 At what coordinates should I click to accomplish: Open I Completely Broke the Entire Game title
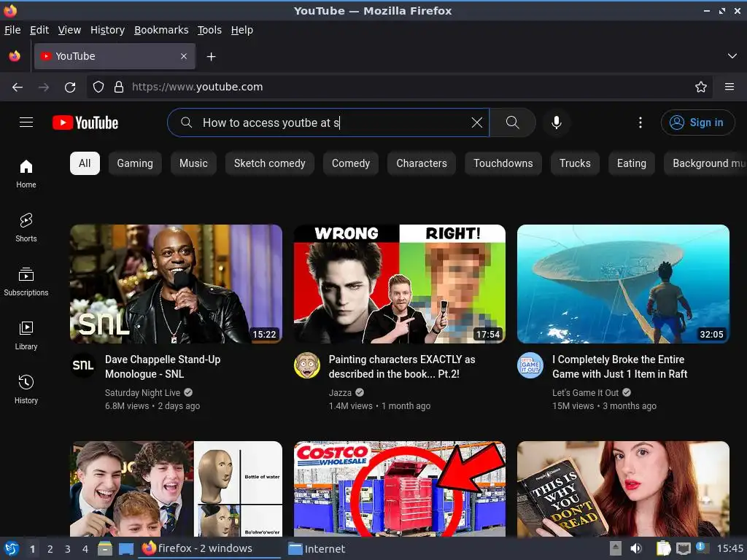(619, 367)
